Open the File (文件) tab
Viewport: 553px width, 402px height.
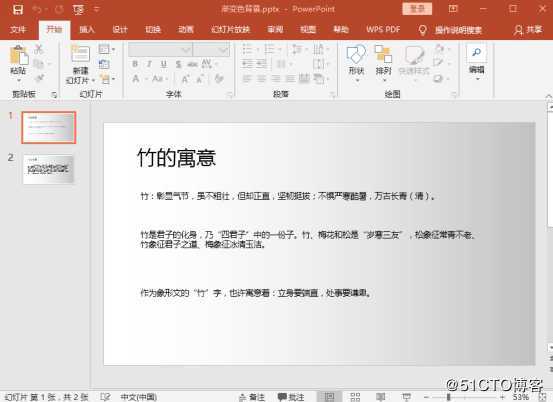(x=18, y=29)
